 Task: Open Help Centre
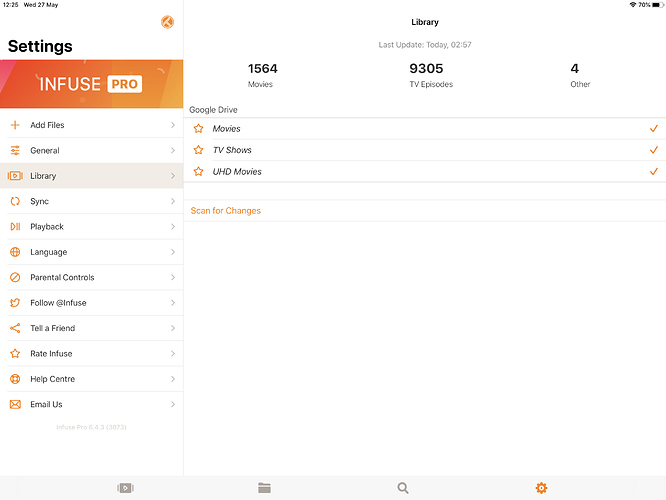click(x=92, y=379)
